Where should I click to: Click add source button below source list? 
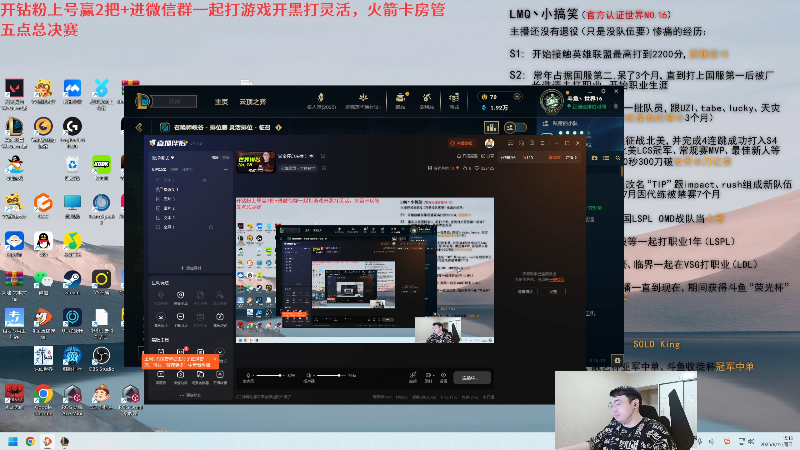(190, 268)
